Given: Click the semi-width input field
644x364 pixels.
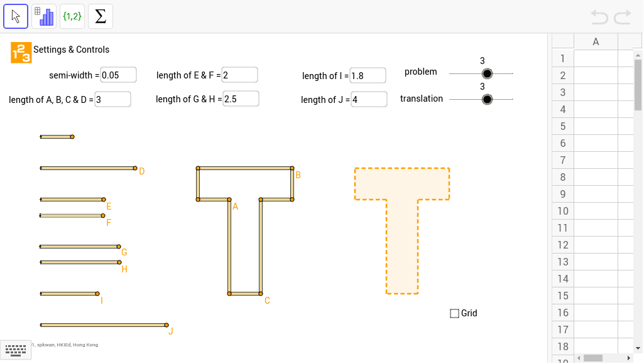Looking at the screenshot, I should click(x=118, y=74).
